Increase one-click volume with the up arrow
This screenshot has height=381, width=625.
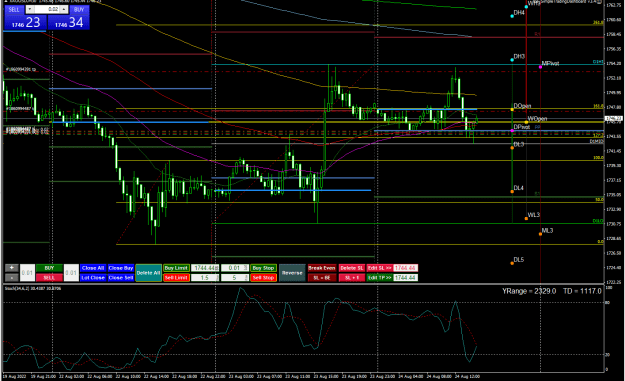coord(64,9)
